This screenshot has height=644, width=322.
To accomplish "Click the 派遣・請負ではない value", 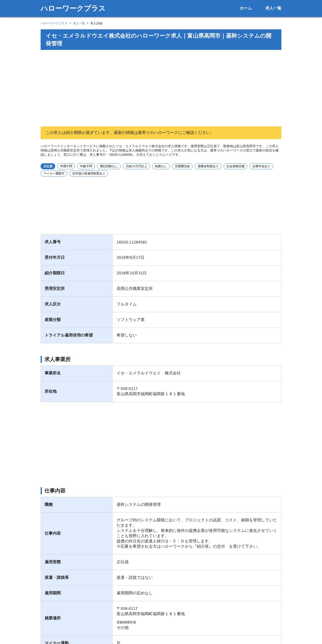I will click(x=135, y=578).
